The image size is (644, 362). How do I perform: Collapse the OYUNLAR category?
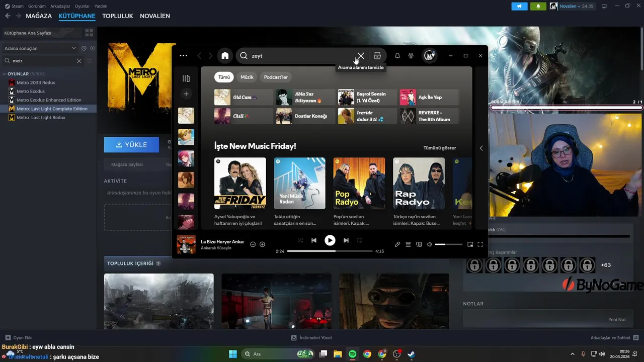click(4, 74)
